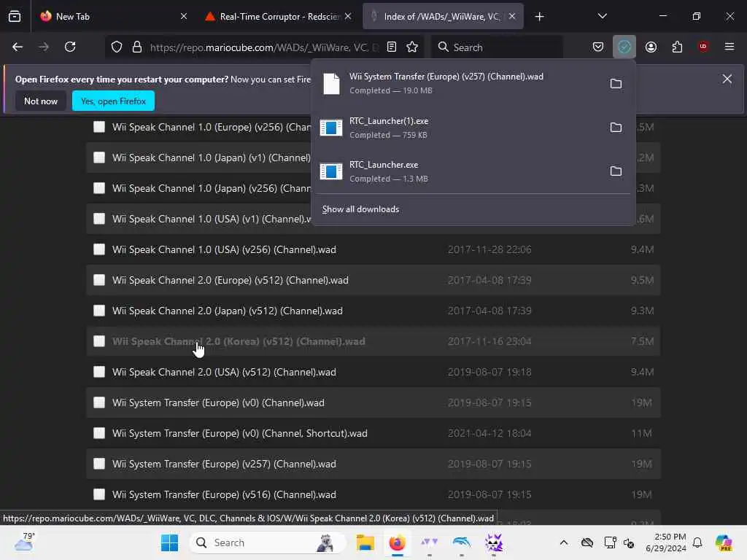The image size is (747, 560).
Task: Check the Wii Speak Channel 2.0 (Korea) box
Action: point(99,341)
